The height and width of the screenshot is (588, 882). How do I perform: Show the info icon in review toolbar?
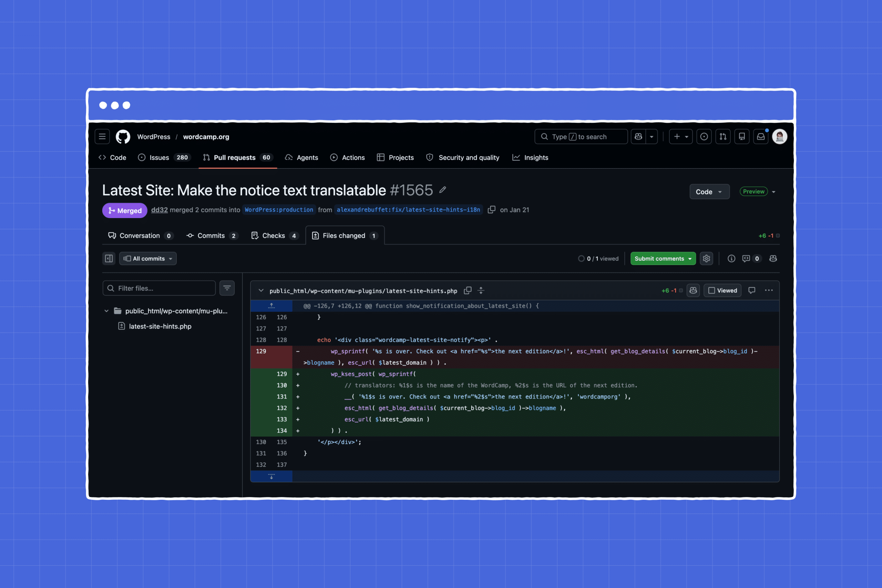(731, 258)
